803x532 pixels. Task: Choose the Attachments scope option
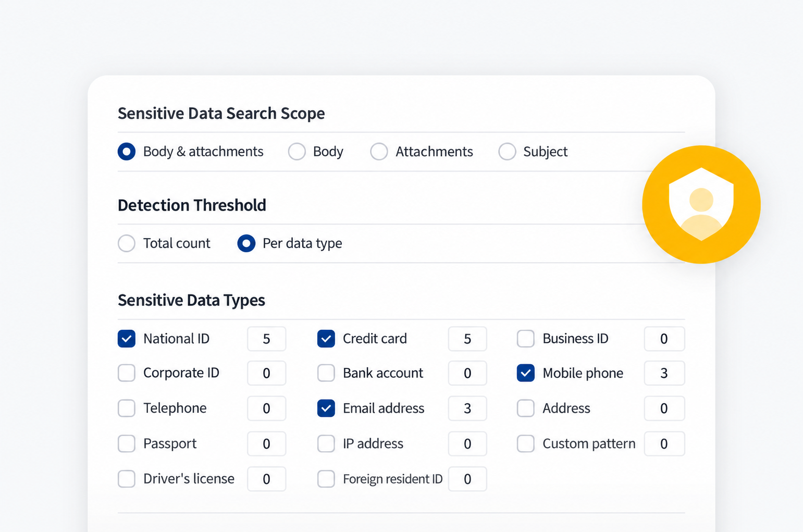[379, 152]
